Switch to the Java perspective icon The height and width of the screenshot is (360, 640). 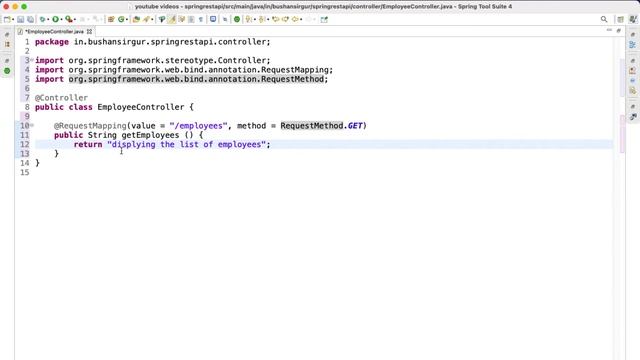[x=633, y=19]
